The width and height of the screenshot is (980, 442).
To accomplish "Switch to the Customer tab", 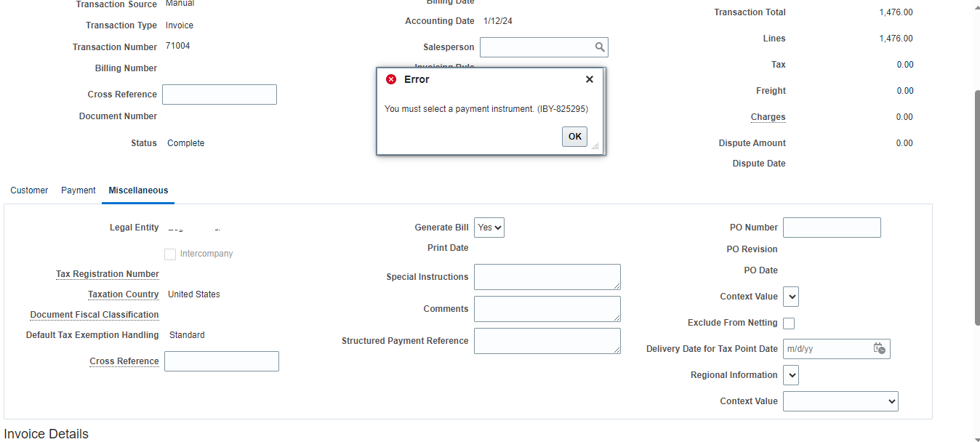I will tap(29, 190).
